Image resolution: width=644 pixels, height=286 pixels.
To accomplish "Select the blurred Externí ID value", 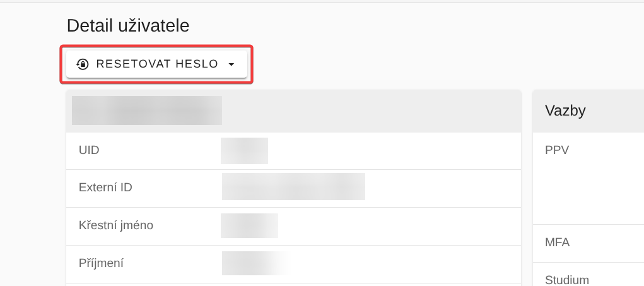I will pyautogui.click(x=293, y=187).
